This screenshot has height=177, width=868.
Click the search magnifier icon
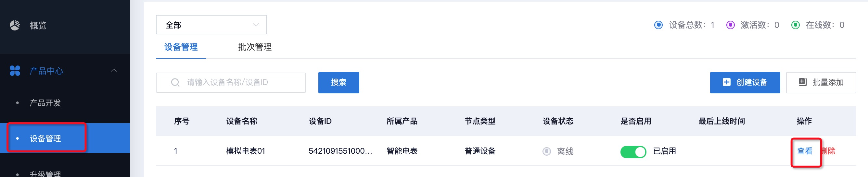coord(175,82)
